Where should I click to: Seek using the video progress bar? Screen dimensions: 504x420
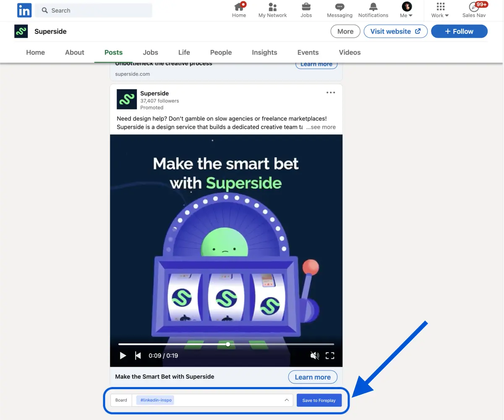point(226,344)
